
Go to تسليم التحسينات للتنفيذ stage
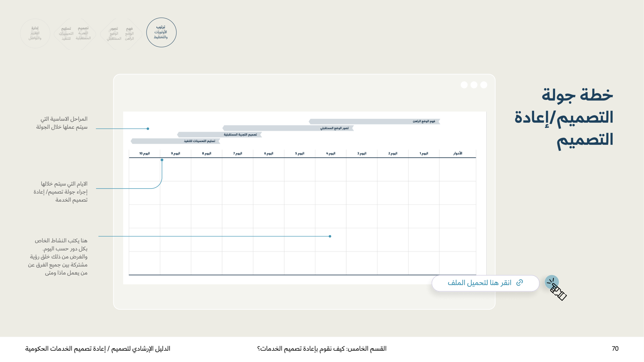pyautogui.click(x=66, y=33)
